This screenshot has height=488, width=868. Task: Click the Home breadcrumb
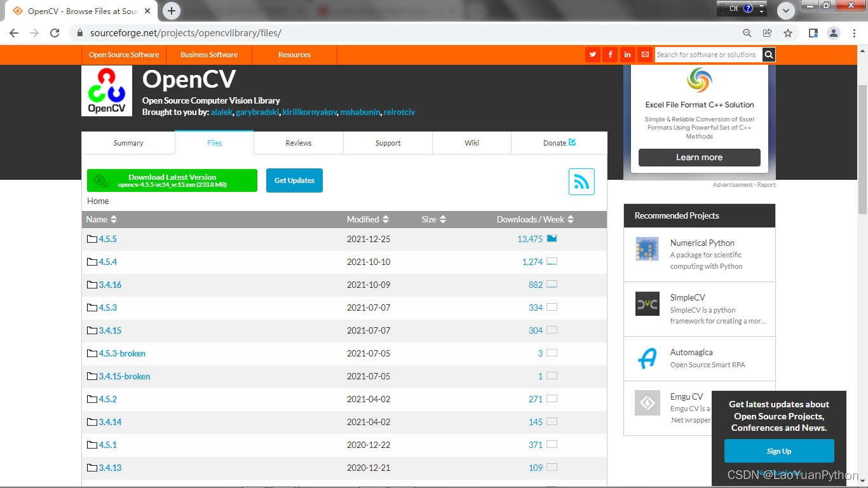pos(98,201)
